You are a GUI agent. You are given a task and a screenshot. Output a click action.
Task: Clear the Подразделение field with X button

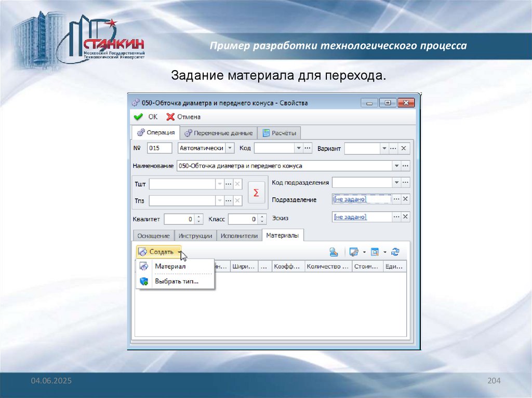click(405, 199)
